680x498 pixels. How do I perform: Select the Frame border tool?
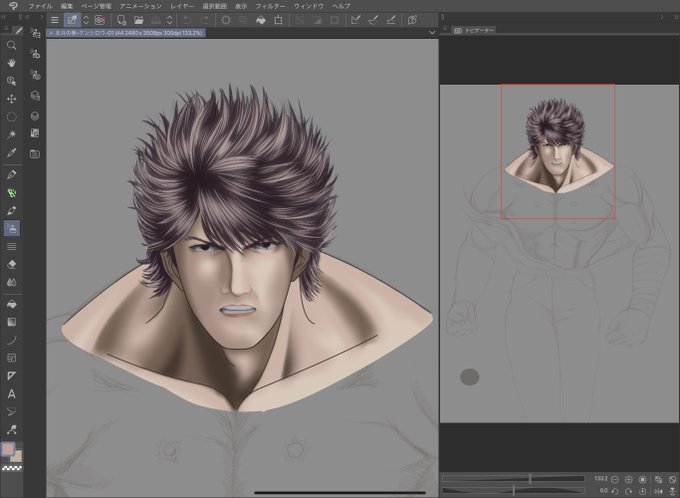pos(12,358)
